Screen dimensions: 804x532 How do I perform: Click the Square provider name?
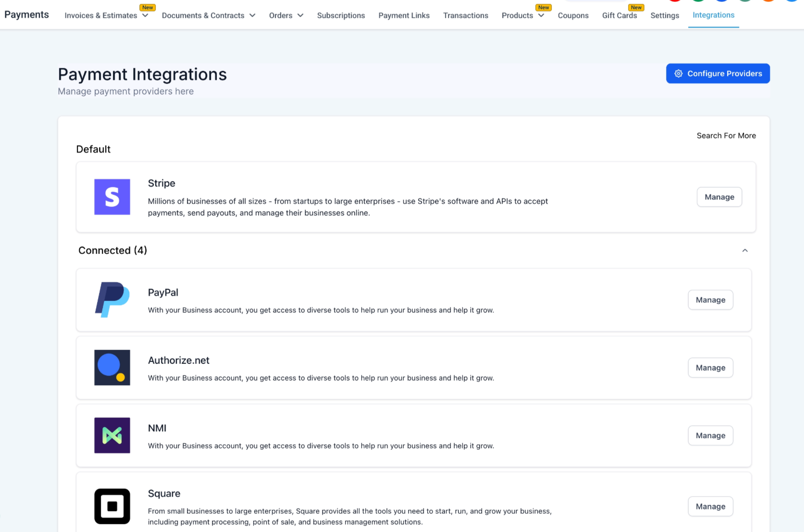point(164,494)
